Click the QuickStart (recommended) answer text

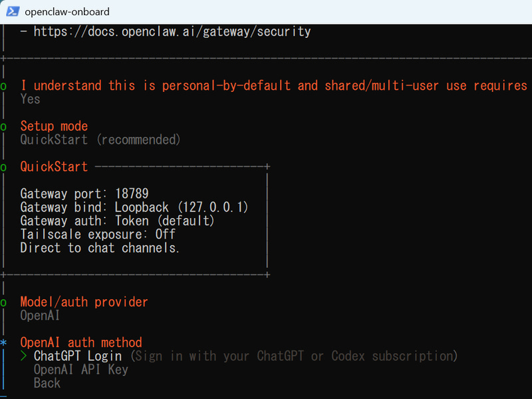coord(100,140)
